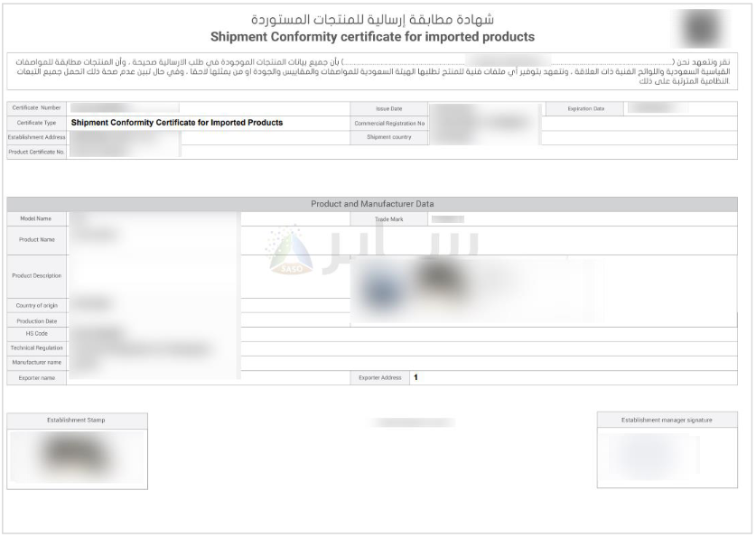Screen dimensions: 756x537
Task: Click the blurred stamp image
Action: pyautogui.click(x=77, y=457)
